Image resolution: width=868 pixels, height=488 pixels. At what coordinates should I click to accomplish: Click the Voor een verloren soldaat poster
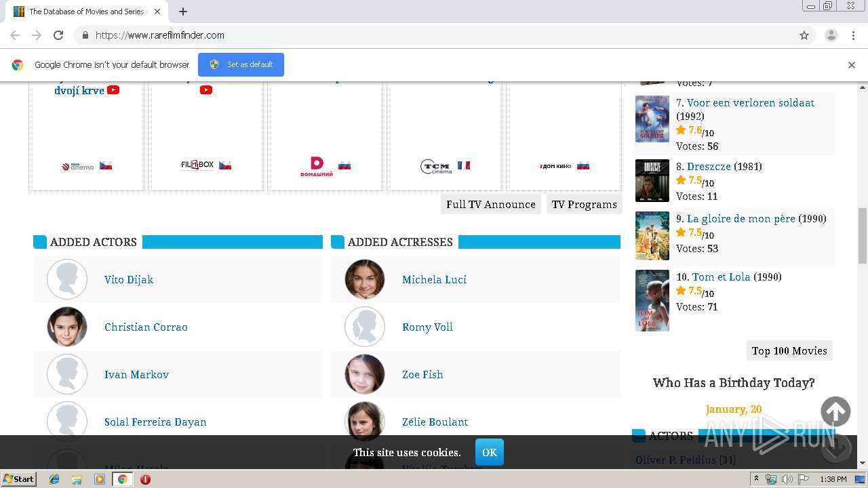[652, 119]
